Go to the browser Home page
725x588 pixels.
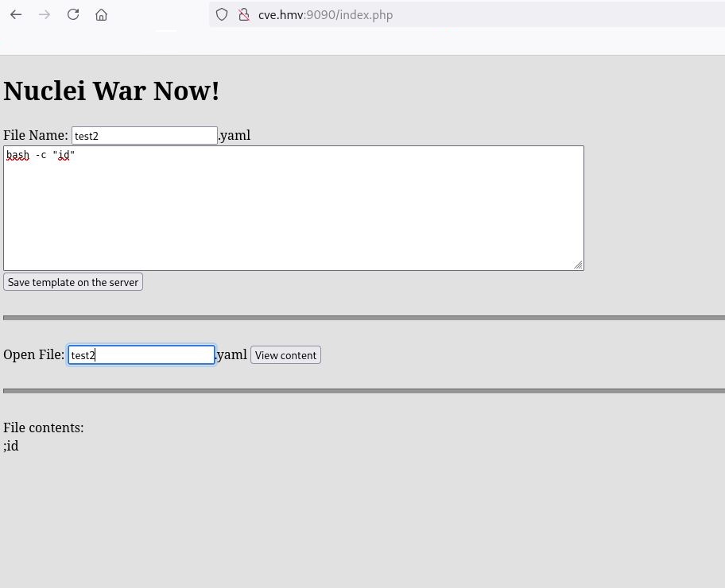tap(101, 15)
